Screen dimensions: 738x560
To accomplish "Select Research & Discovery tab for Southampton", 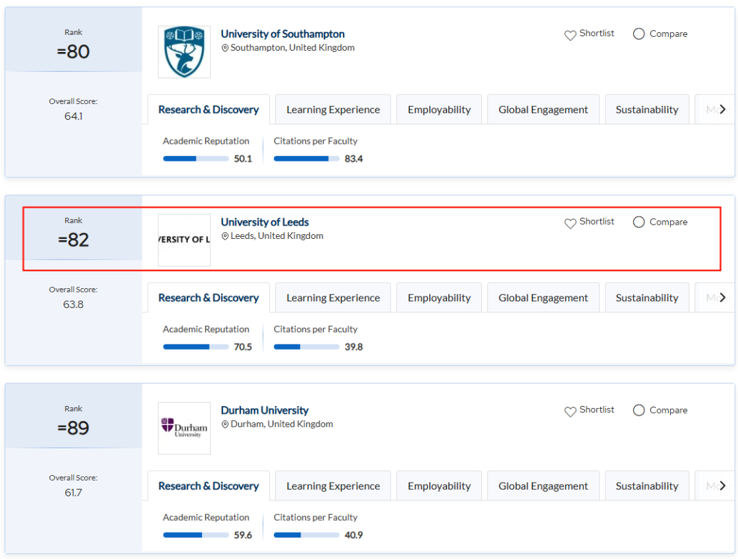I will pyautogui.click(x=209, y=110).
